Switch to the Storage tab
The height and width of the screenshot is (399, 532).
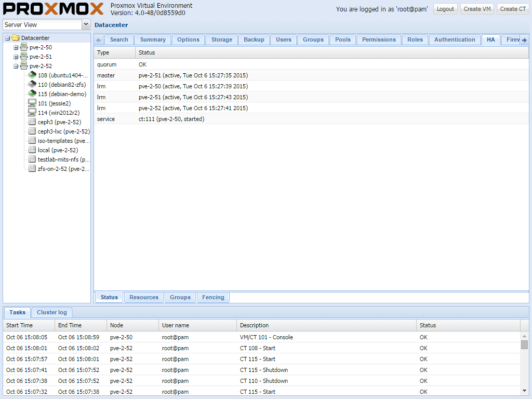tap(221, 39)
